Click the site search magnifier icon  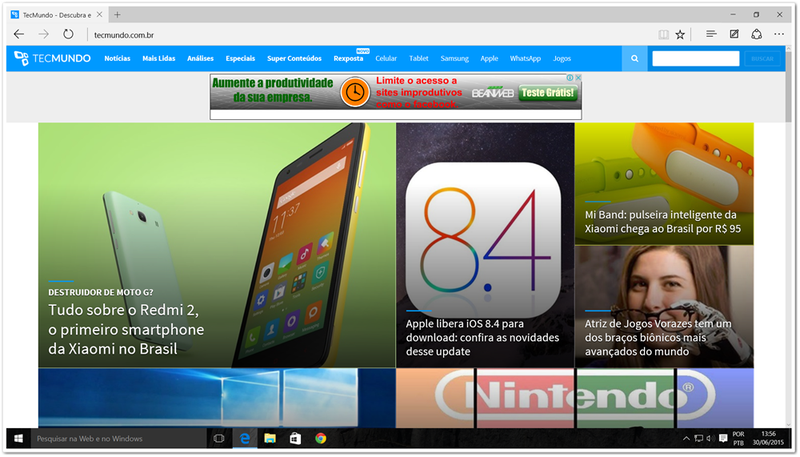634,59
